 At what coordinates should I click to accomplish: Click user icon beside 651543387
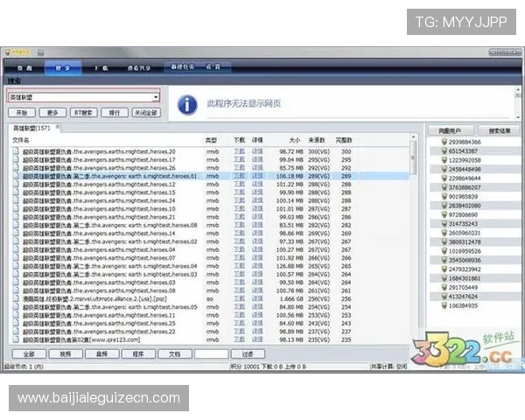coord(444,151)
